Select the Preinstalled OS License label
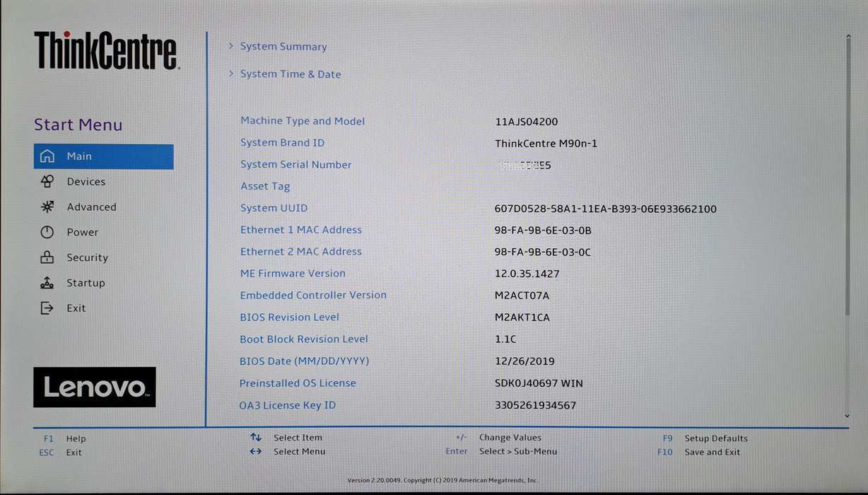 click(298, 383)
